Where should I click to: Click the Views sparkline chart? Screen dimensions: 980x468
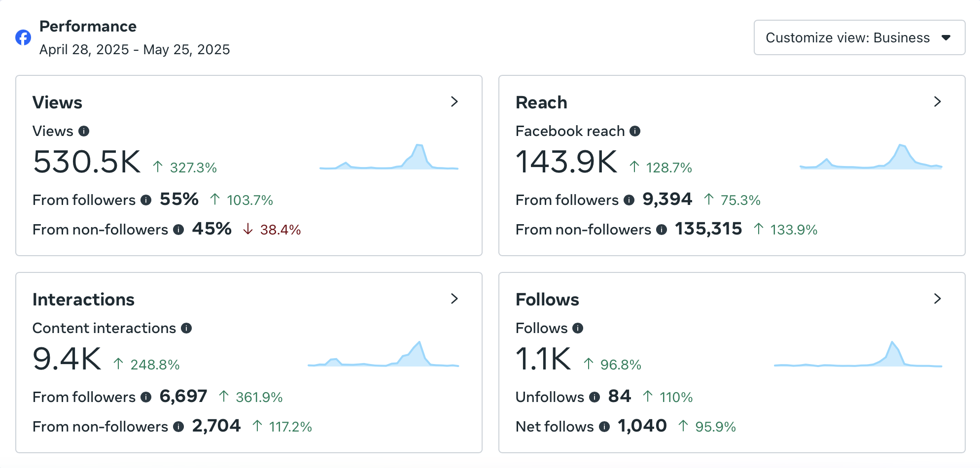point(389,157)
